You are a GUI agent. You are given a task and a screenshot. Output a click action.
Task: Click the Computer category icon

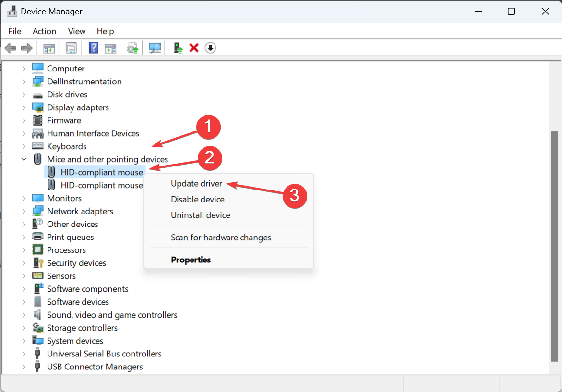pos(37,68)
